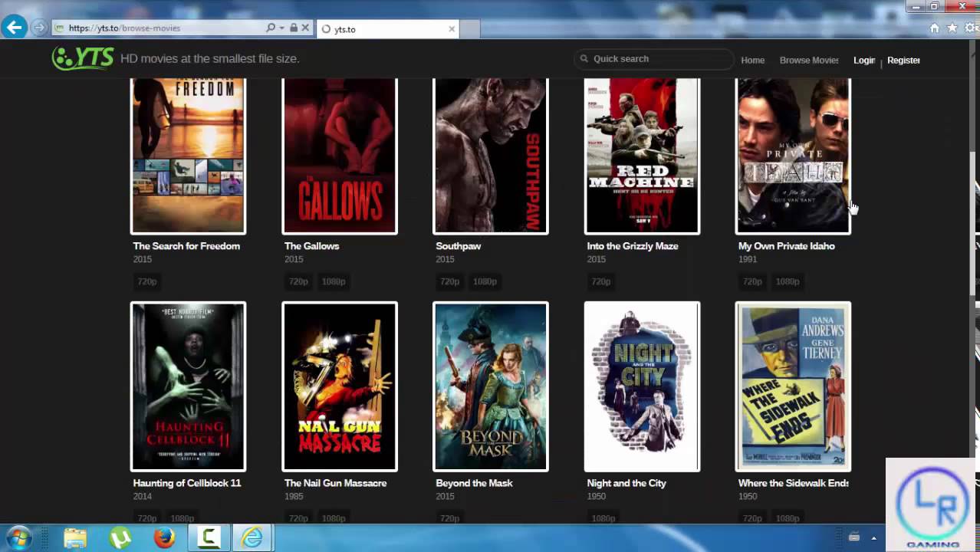Screen dimensions: 980x552
Task: Click The Gallows title link
Action: [x=311, y=246]
